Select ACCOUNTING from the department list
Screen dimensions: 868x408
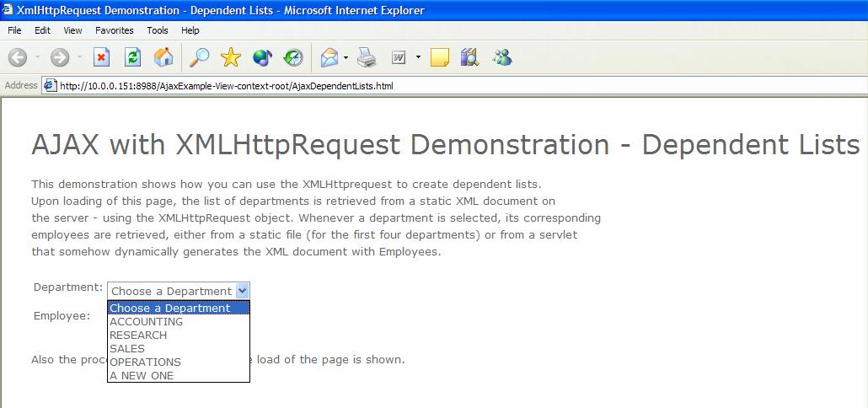pos(147,322)
